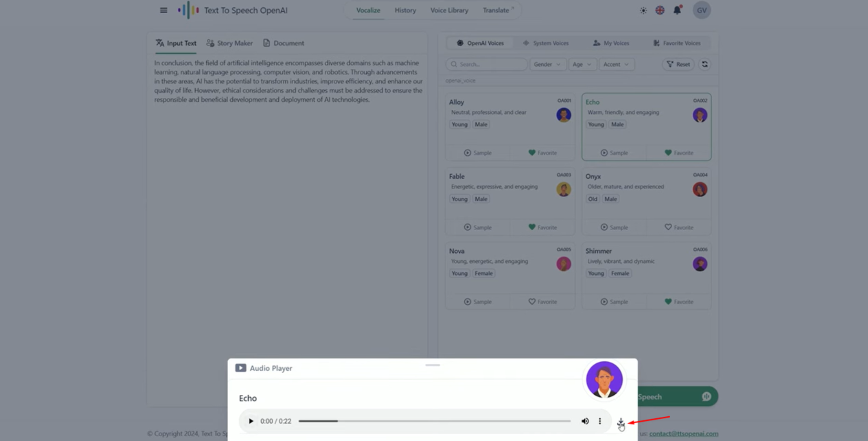
Task: Switch to the Story Maker tab
Action: tap(229, 43)
